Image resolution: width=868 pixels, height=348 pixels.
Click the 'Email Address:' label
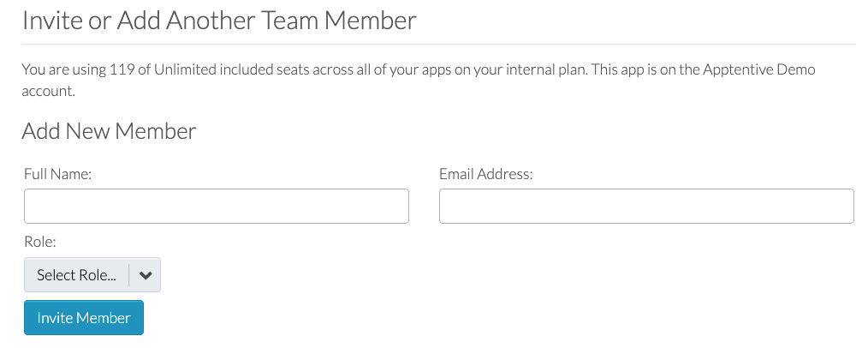pyautogui.click(x=485, y=174)
